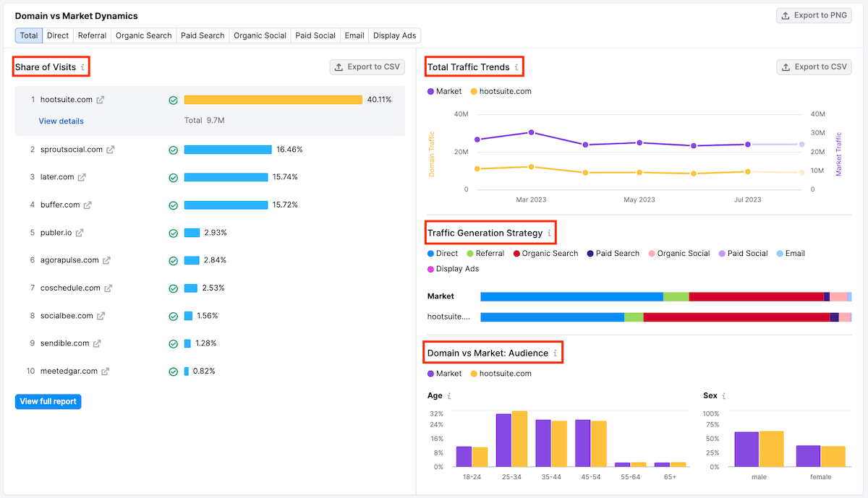Click external link icon next to sproutsocial.com

pos(111,150)
